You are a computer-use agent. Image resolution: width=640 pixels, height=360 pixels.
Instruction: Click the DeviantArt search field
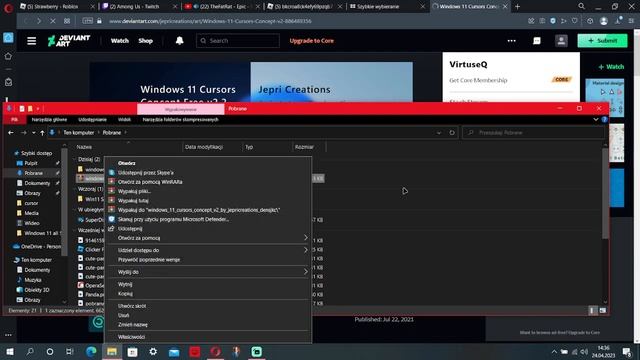(238, 41)
